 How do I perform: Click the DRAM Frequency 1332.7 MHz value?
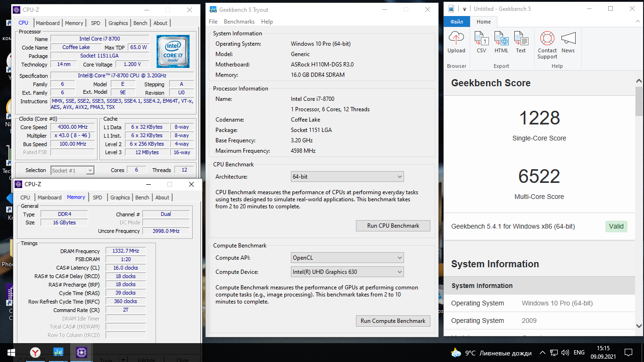[125, 251]
